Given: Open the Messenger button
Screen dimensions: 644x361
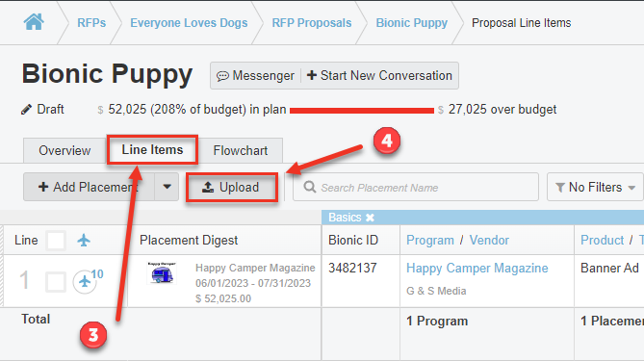Looking at the screenshot, I should tap(255, 75).
